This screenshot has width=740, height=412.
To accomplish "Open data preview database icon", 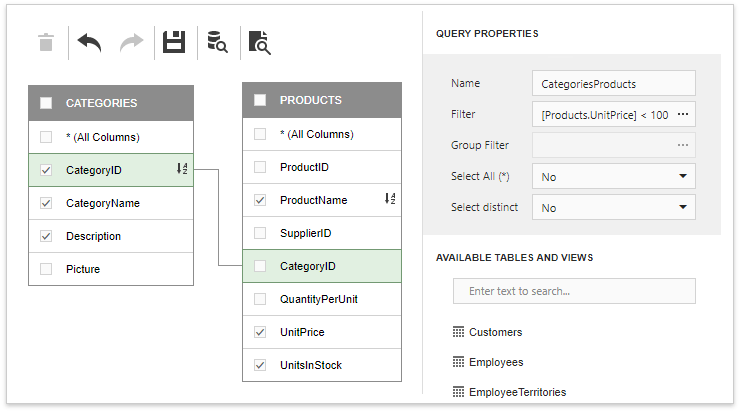I will (217, 42).
